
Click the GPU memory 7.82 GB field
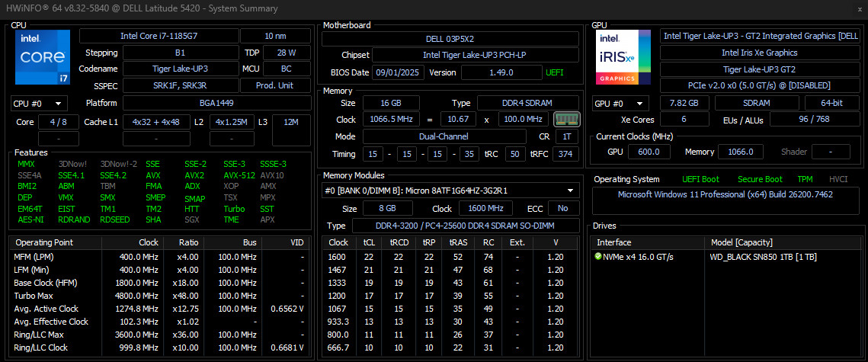pyautogui.click(x=684, y=103)
